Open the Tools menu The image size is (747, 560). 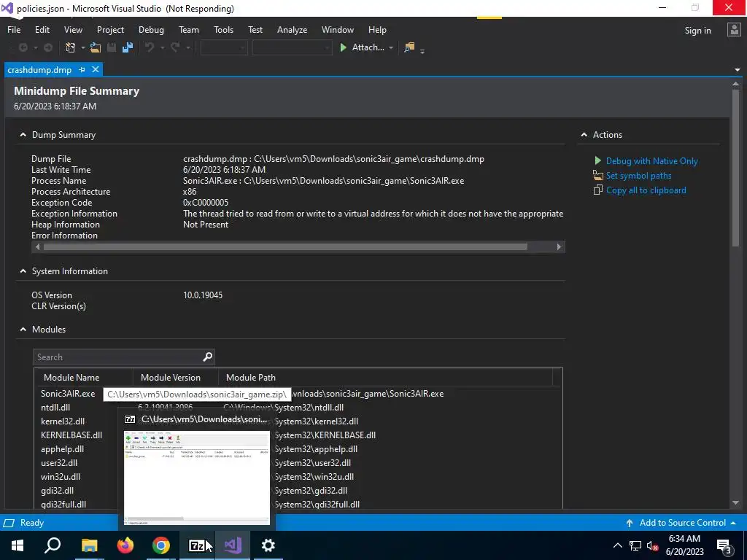coord(223,29)
